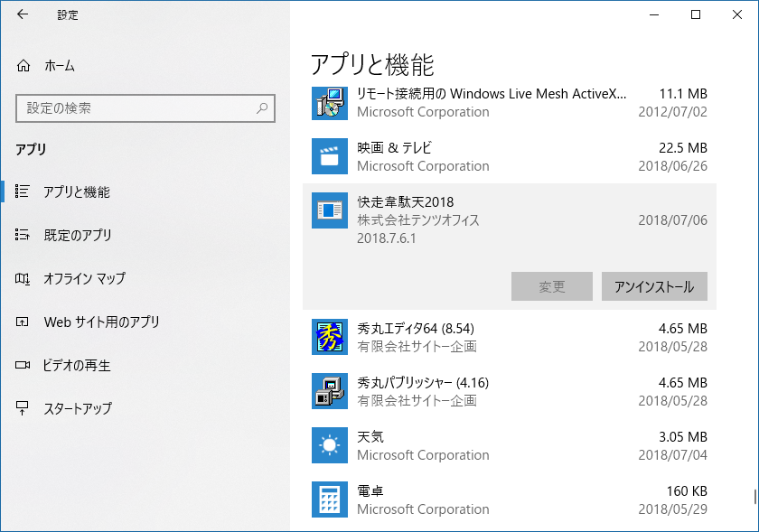Viewport: 759px width, 532px height.
Task: Select ビデオの再生 in the sidebar
Action: [x=77, y=366]
